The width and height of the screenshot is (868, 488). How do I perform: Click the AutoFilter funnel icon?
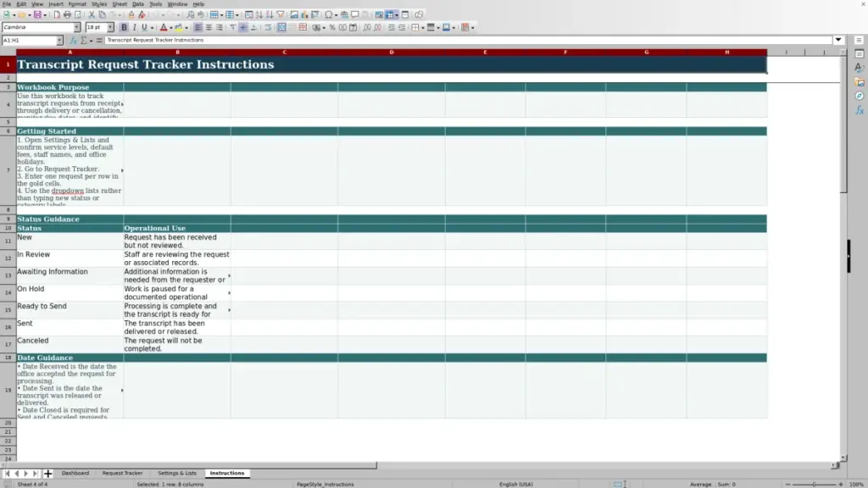[x=280, y=15]
